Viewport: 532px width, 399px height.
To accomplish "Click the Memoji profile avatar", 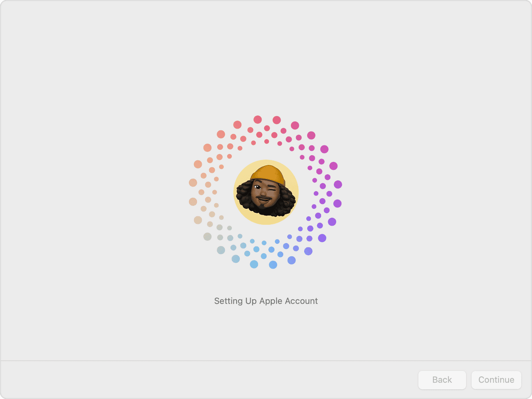I will [266, 192].
